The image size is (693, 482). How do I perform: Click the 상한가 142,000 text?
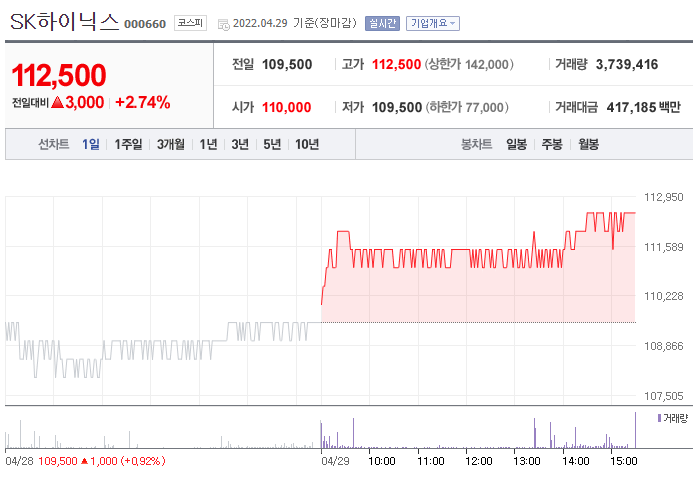point(469,65)
